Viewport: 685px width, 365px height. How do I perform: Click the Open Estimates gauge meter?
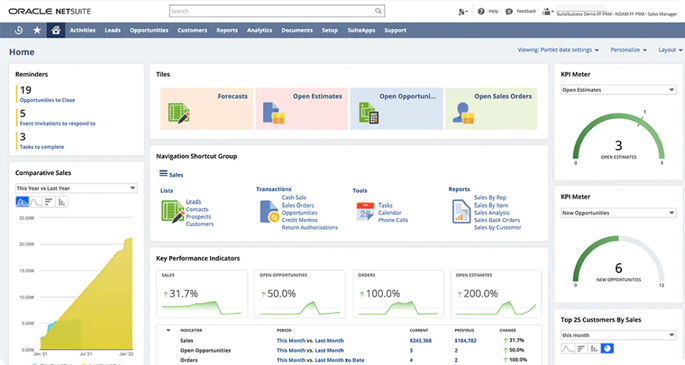[x=619, y=138]
